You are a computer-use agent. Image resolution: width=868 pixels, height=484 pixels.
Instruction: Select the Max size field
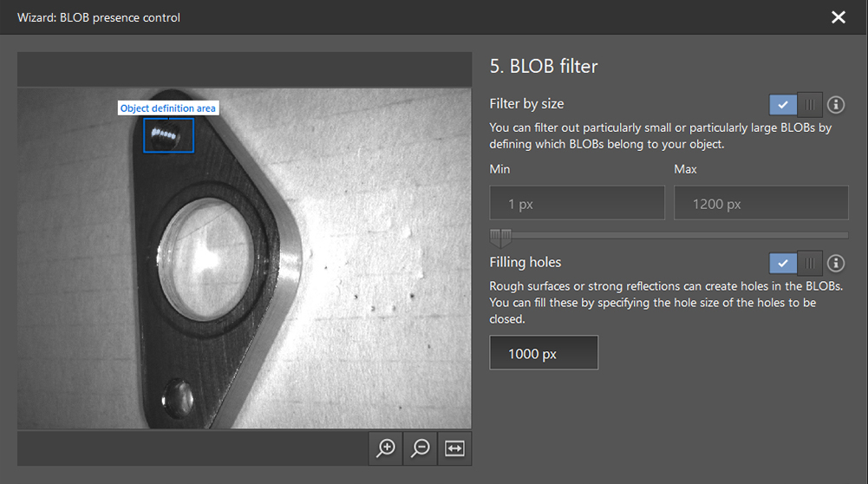coord(760,204)
